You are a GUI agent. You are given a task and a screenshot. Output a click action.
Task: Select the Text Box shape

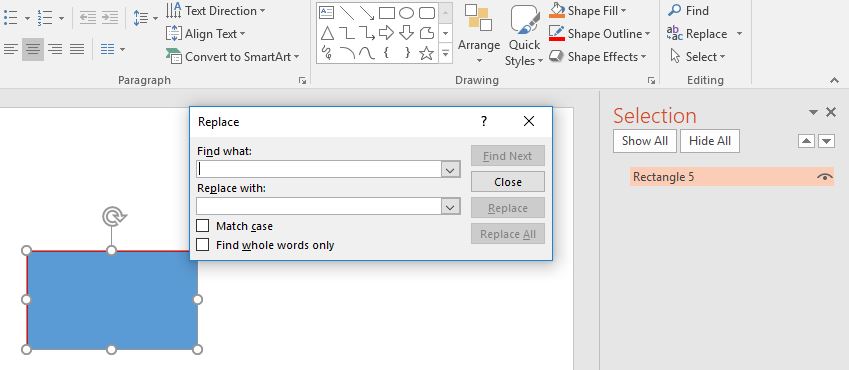[326, 12]
